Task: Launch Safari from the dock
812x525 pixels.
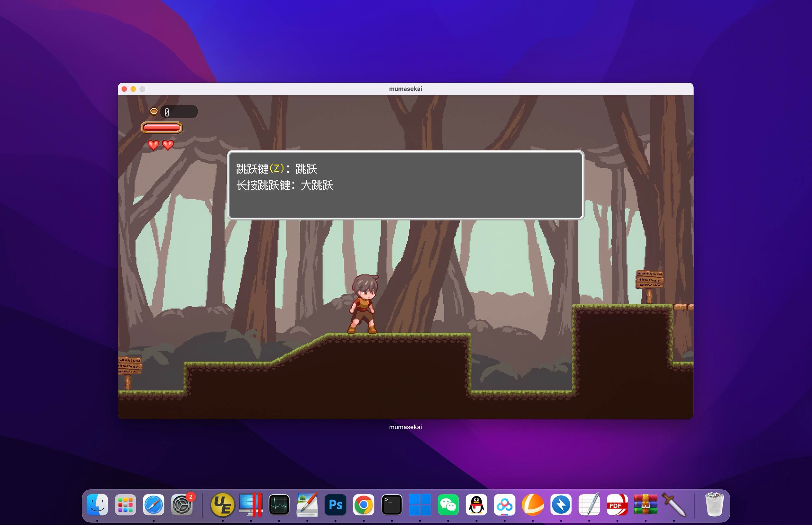Action: pyautogui.click(x=153, y=504)
